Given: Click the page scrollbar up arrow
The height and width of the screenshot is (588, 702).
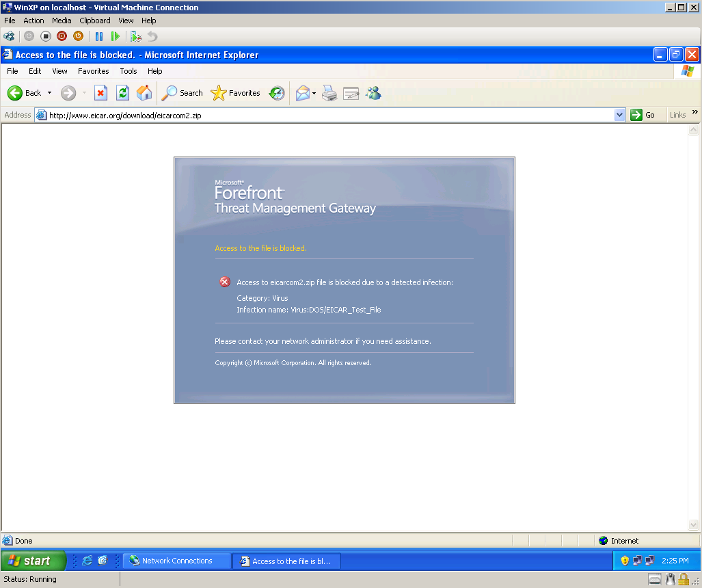Looking at the screenshot, I should [x=694, y=130].
